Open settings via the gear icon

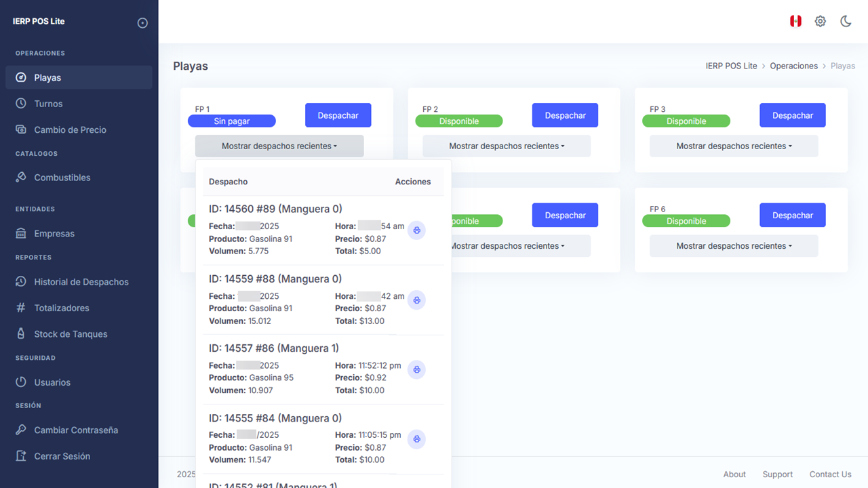821,21
